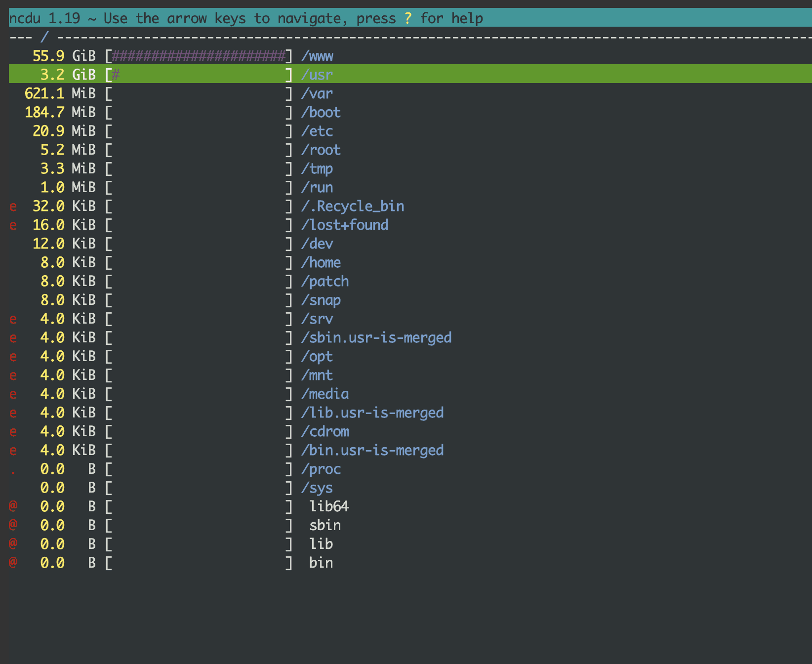This screenshot has width=812, height=664.
Task: Select the /lost+found directory
Action: tap(345, 225)
